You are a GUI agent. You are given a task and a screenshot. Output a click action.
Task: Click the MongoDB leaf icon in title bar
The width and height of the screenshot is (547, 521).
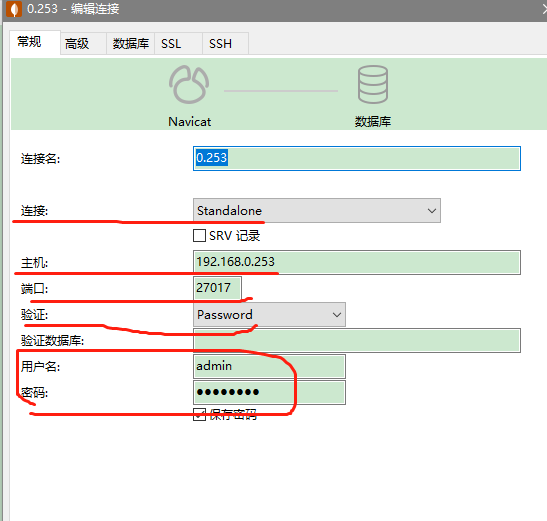point(14,9)
